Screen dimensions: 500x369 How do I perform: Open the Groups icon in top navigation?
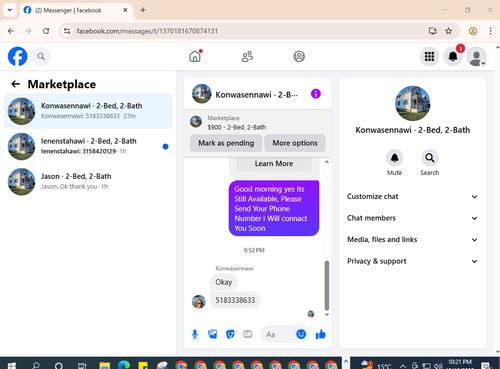tap(299, 56)
